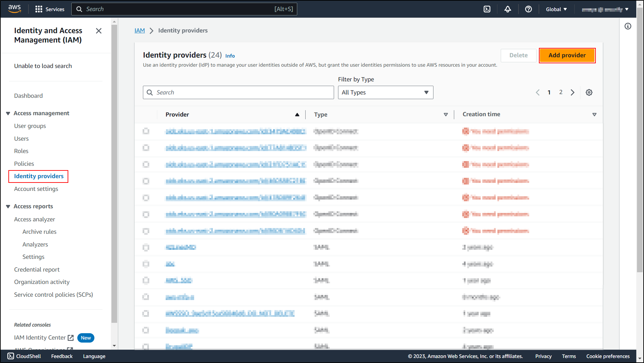Image resolution: width=644 pixels, height=363 pixels.
Task: Open the help question mark icon
Action: click(x=529, y=9)
